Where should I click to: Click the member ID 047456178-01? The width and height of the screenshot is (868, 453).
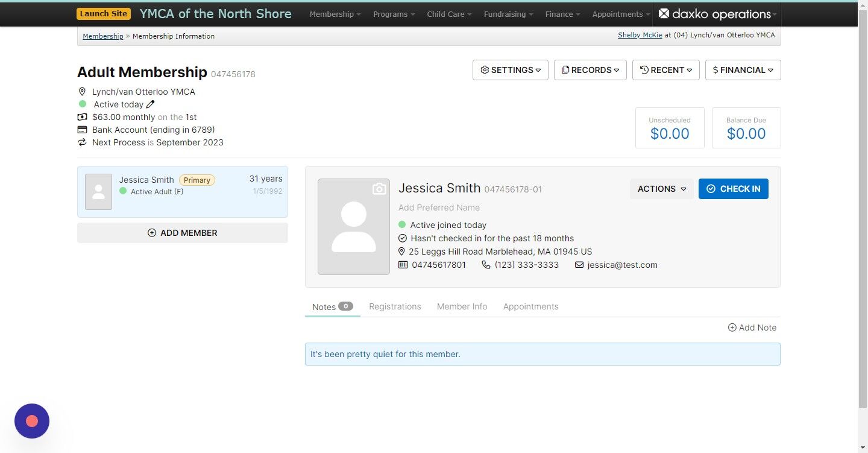pyautogui.click(x=513, y=189)
